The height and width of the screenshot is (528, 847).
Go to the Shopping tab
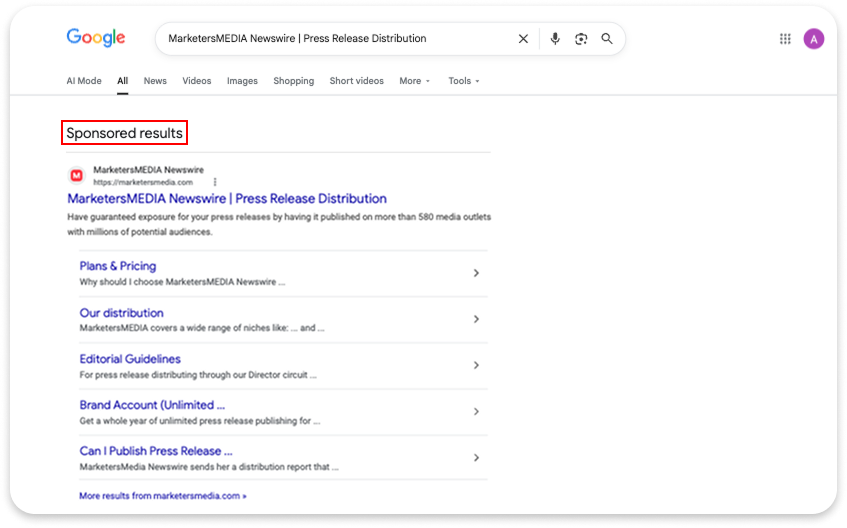(293, 81)
